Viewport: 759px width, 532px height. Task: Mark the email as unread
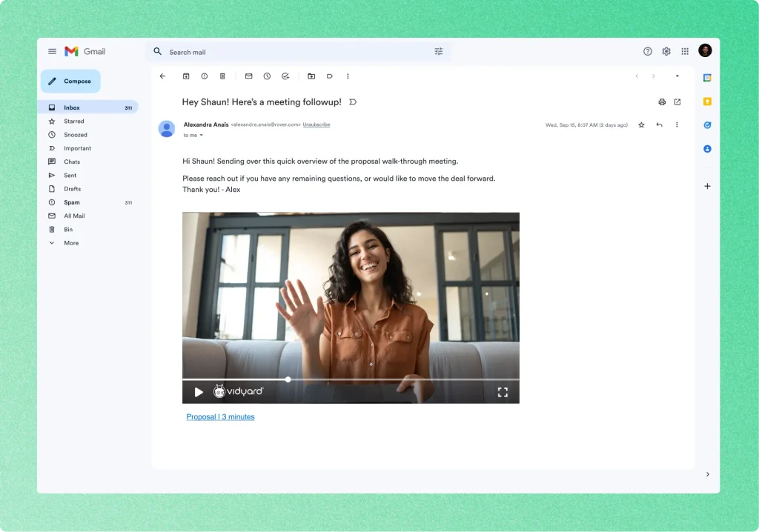(248, 76)
